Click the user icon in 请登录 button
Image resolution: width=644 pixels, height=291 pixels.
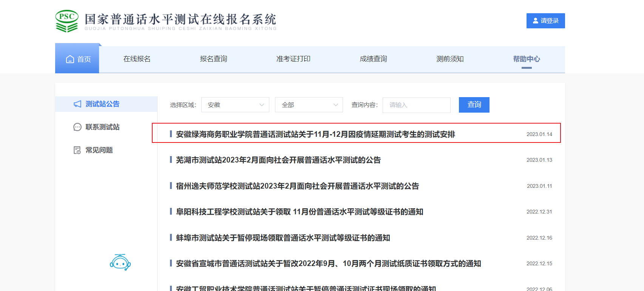(x=535, y=21)
